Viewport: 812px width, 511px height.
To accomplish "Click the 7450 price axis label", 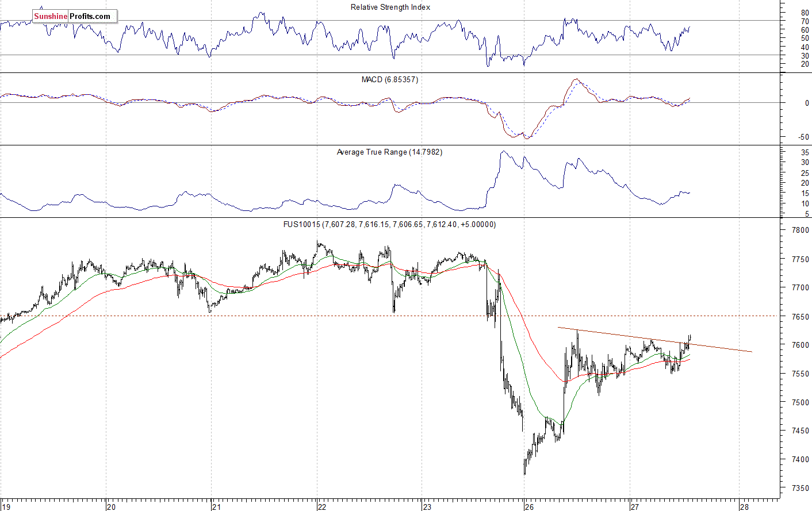I will 800,431.
